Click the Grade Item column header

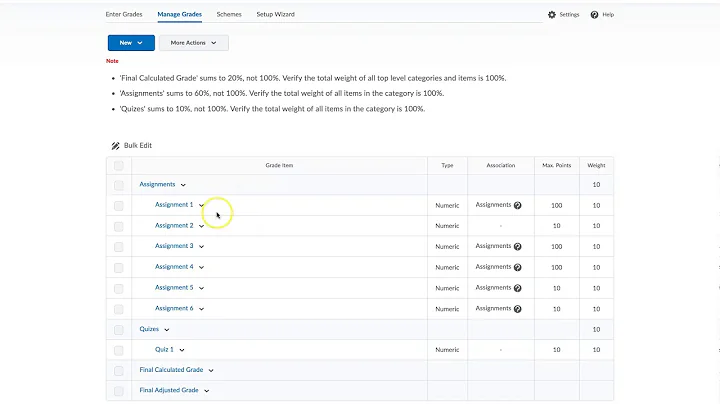279,165
